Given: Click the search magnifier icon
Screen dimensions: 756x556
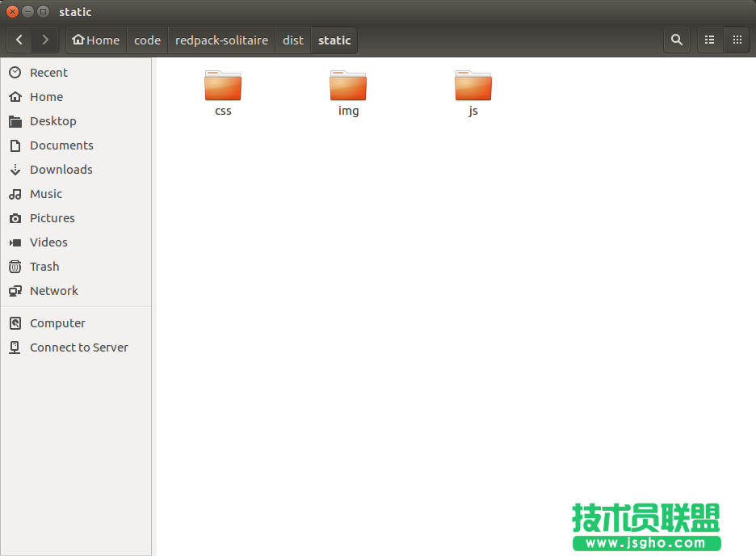Looking at the screenshot, I should tap(676, 40).
